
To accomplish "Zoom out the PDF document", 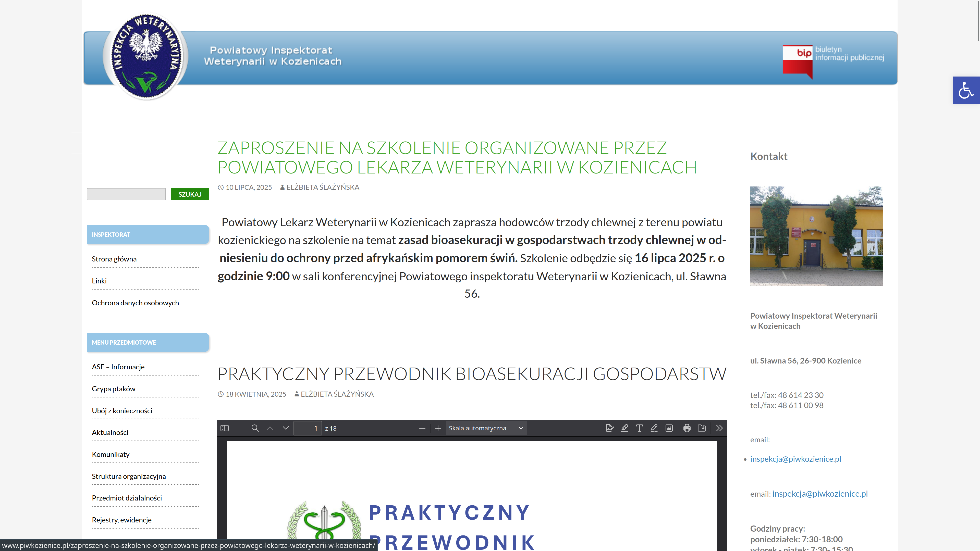I will pyautogui.click(x=422, y=428).
